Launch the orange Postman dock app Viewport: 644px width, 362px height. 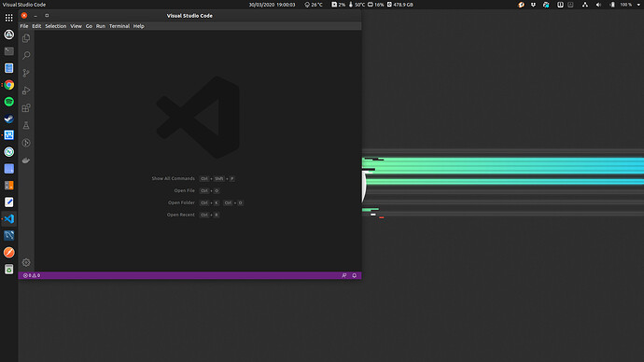pyautogui.click(x=9, y=253)
